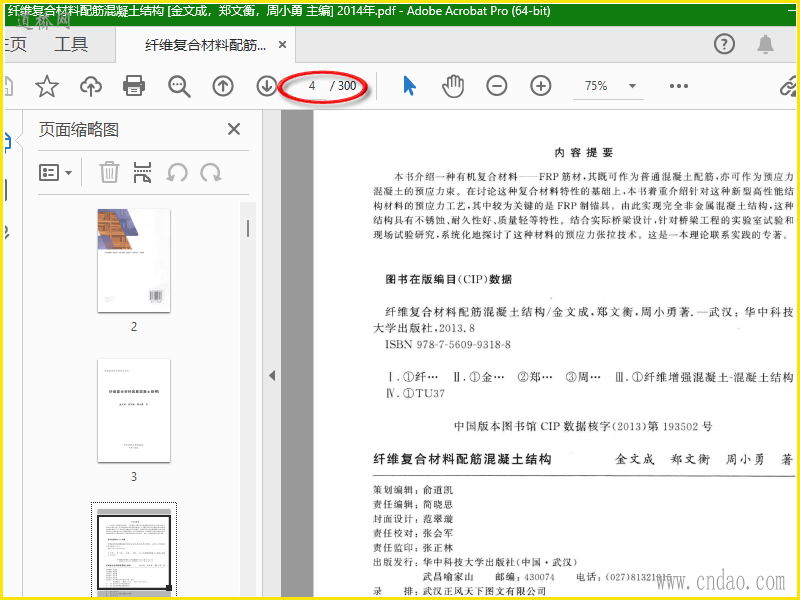
Task: Go to the next page arrow
Action: pos(266,86)
